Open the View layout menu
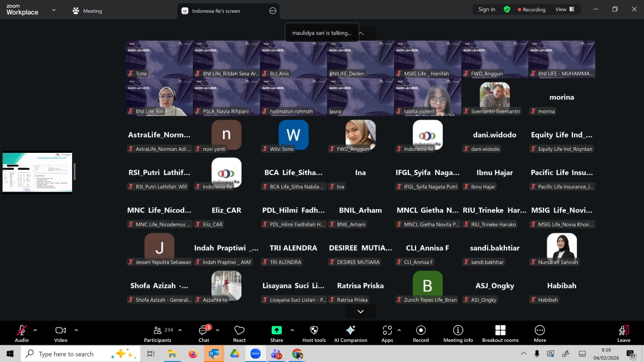The width and height of the screenshot is (644, 362). tap(565, 9)
